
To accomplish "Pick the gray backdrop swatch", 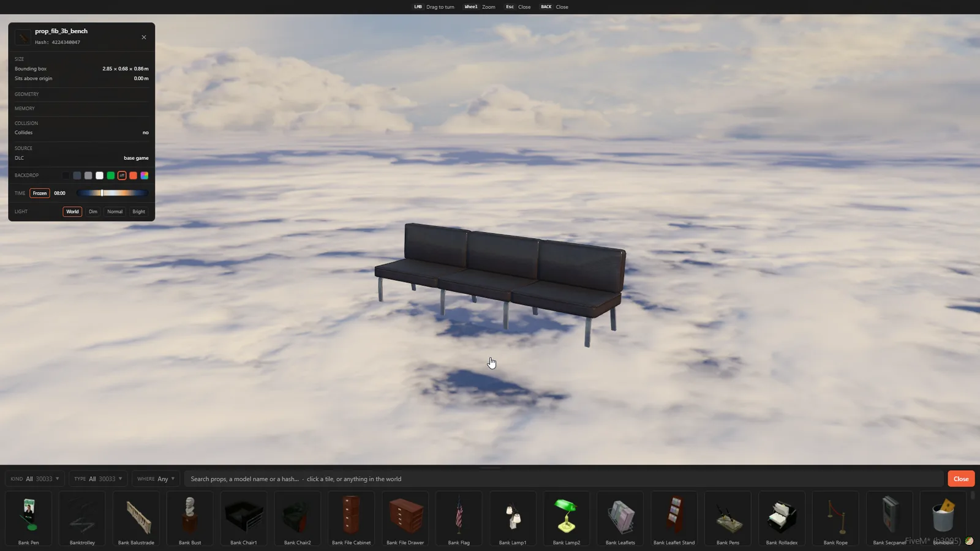I will [x=88, y=176].
